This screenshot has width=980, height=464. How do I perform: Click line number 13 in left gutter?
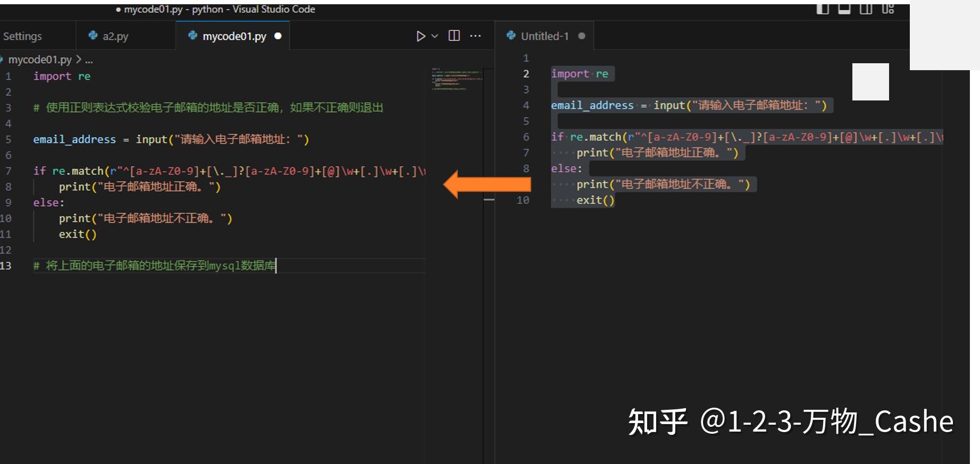tap(6, 265)
